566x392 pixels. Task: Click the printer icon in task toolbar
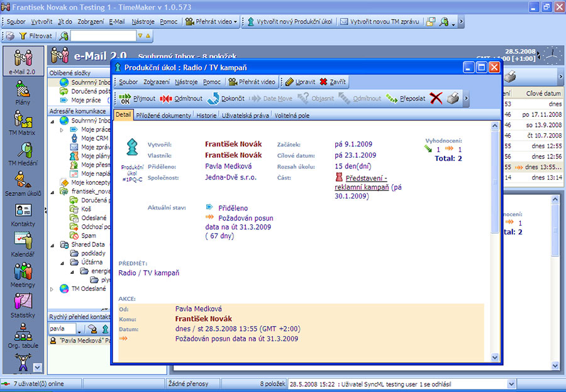[453, 99]
